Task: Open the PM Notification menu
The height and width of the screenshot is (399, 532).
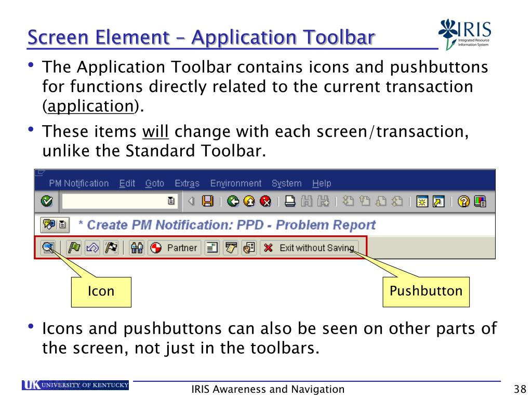Action: pyautogui.click(x=79, y=183)
